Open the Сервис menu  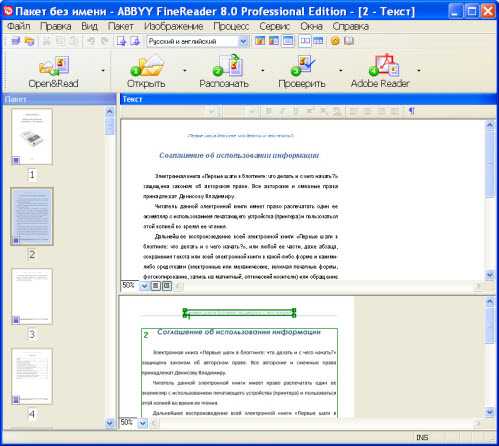coord(274,26)
